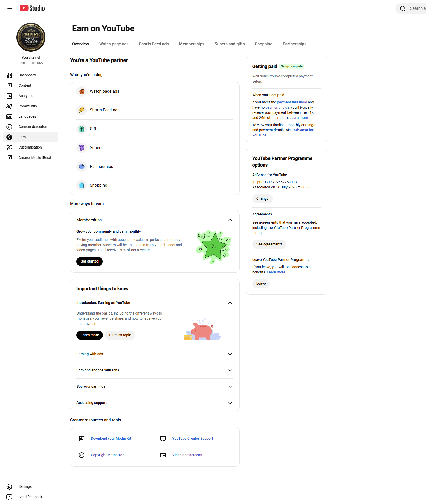Image resolution: width=426 pixels, height=504 pixels.
Task: Collapse the Memberships card
Action: click(230, 220)
